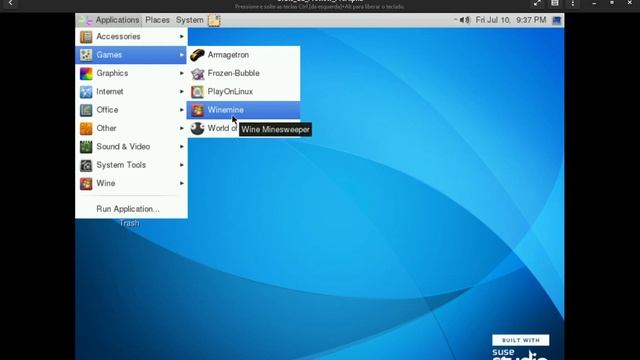The image size is (640, 360).
Task: Click the Graphics colorful icon
Action: [86, 73]
